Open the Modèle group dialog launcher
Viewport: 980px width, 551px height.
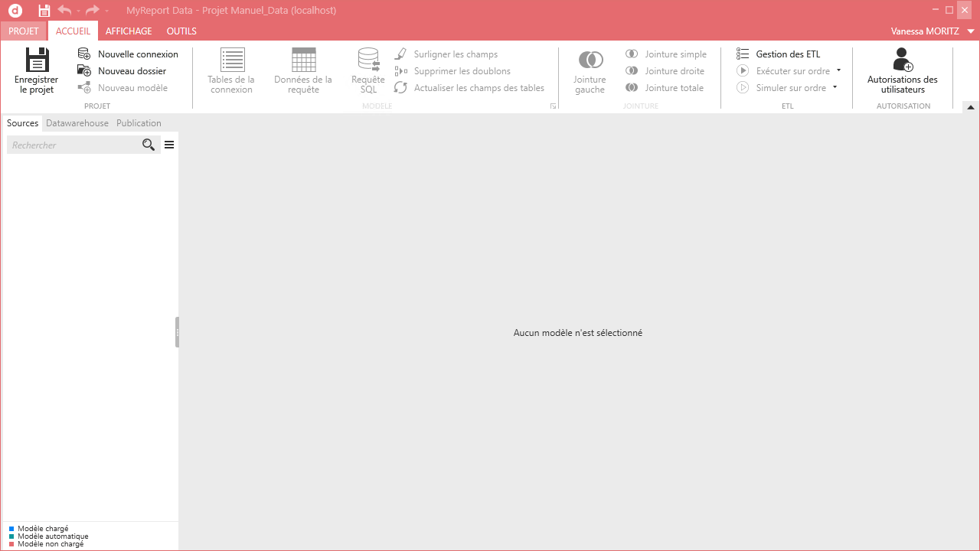(553, 106)
